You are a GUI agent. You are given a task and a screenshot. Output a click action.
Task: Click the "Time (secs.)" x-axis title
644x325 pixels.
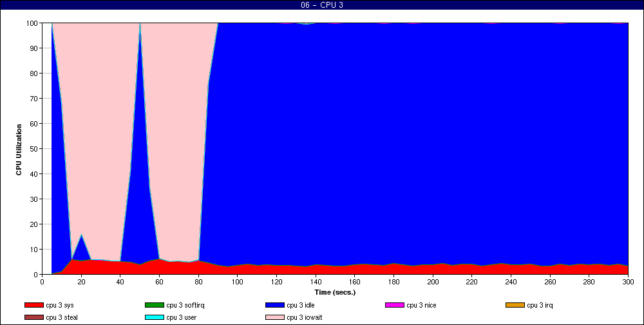(335, 291)
